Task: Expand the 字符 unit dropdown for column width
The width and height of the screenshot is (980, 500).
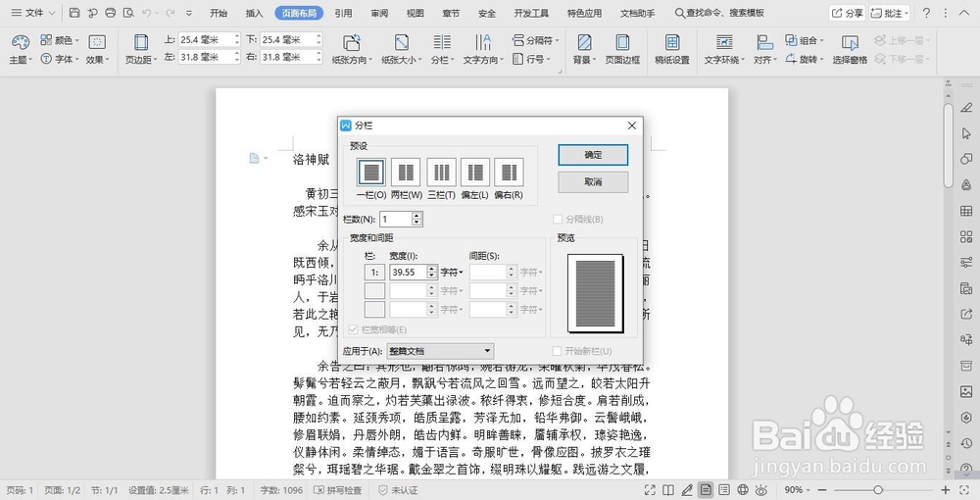Action: (x=452, y=273)
